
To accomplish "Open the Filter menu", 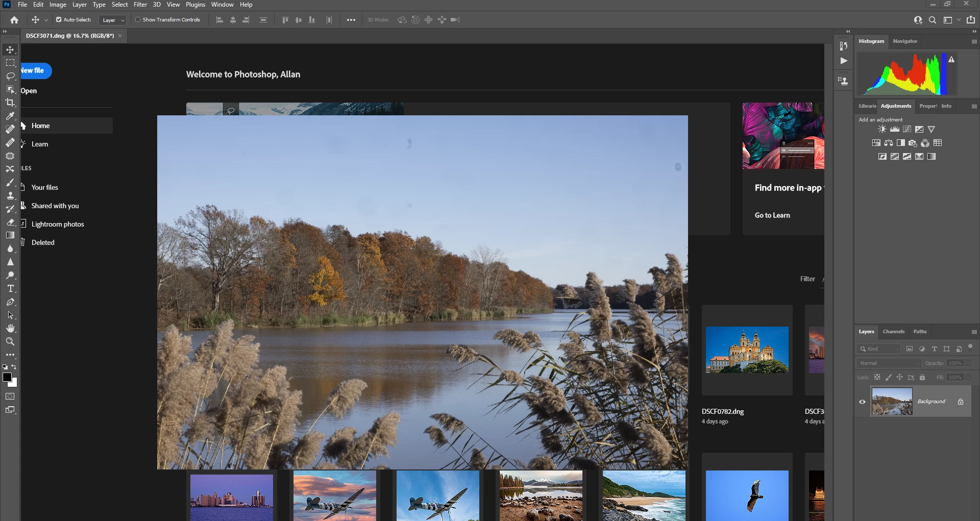I will pyautogui.click(x=140, y=5).
